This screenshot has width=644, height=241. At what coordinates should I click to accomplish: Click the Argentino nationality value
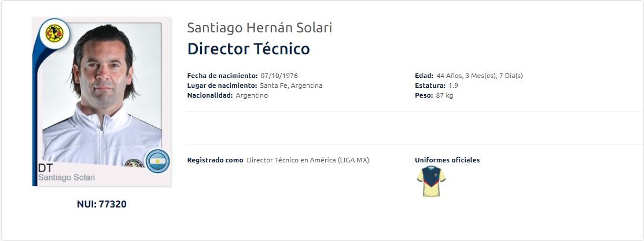252,95
